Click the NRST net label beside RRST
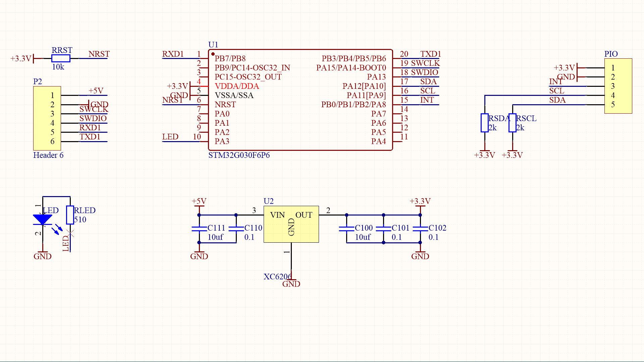 [x=99, y=54]
